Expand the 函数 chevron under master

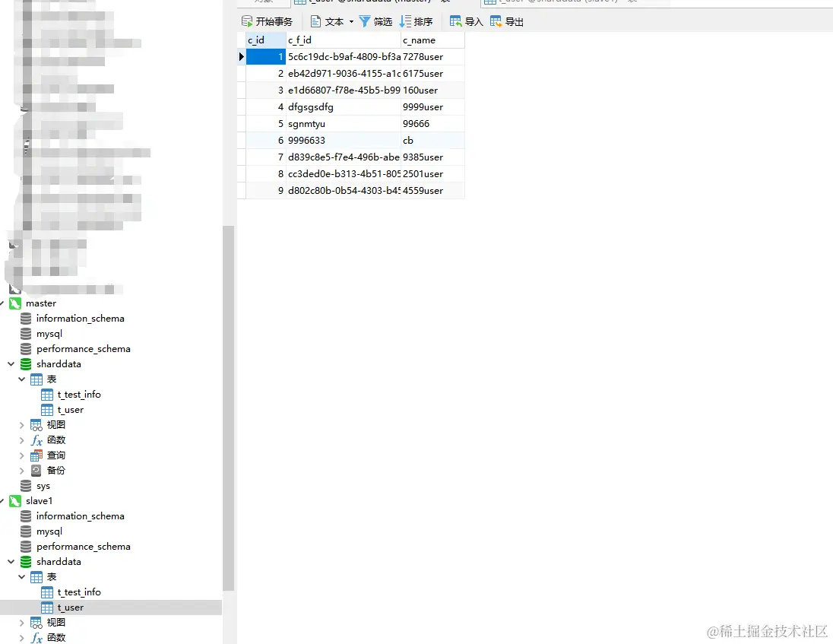tap(22, 440)
